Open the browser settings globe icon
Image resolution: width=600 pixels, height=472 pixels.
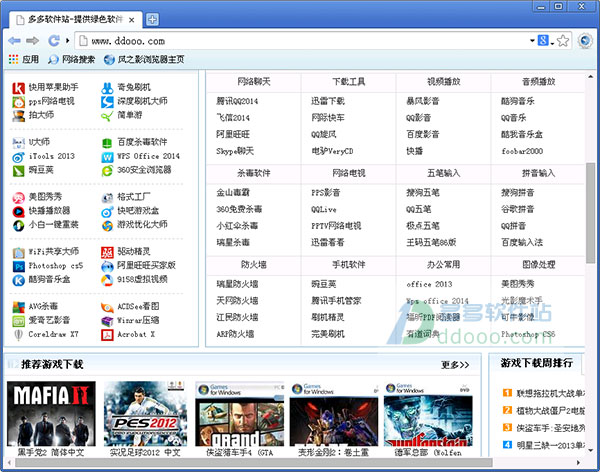point(585,41)
